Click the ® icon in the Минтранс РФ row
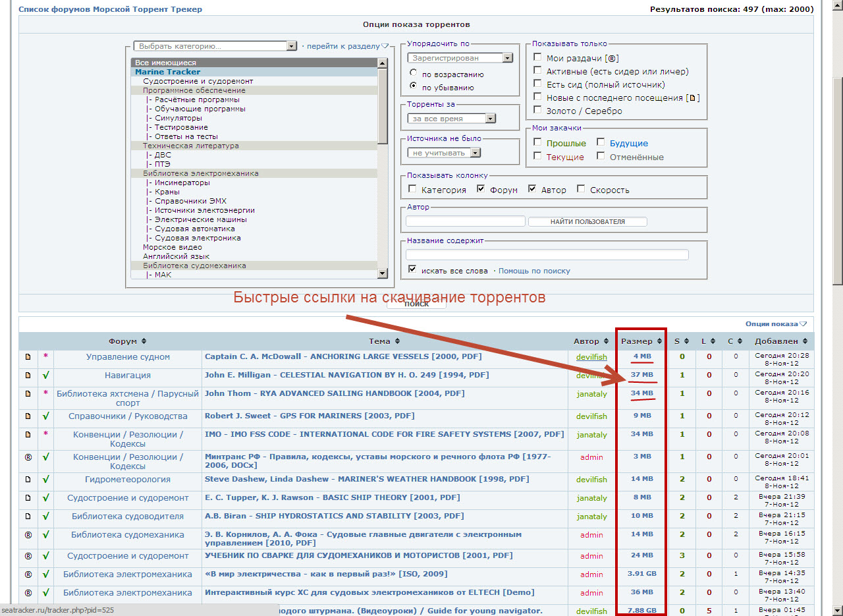The height and width of the screenshot is (616, 843). click(x=28, y=457)
